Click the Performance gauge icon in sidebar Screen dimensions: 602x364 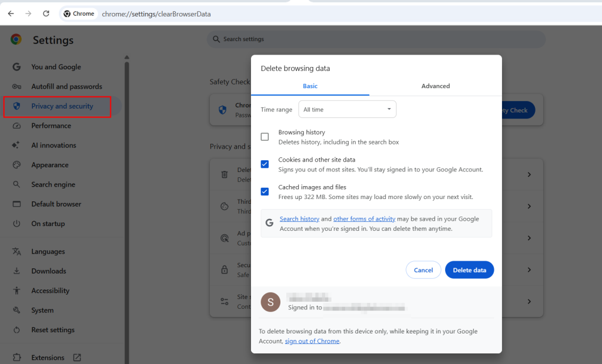[17, 126]
